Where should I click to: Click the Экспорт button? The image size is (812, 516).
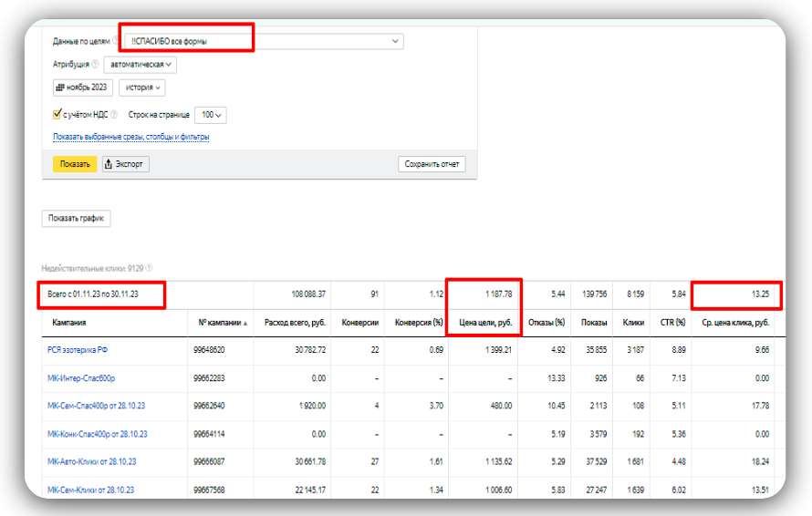click(x=125, y=164)
